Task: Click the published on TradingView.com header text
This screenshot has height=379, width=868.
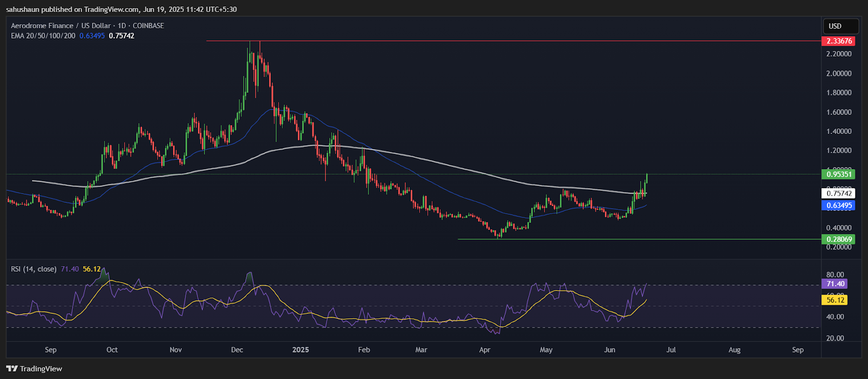Action: point(121,9)
